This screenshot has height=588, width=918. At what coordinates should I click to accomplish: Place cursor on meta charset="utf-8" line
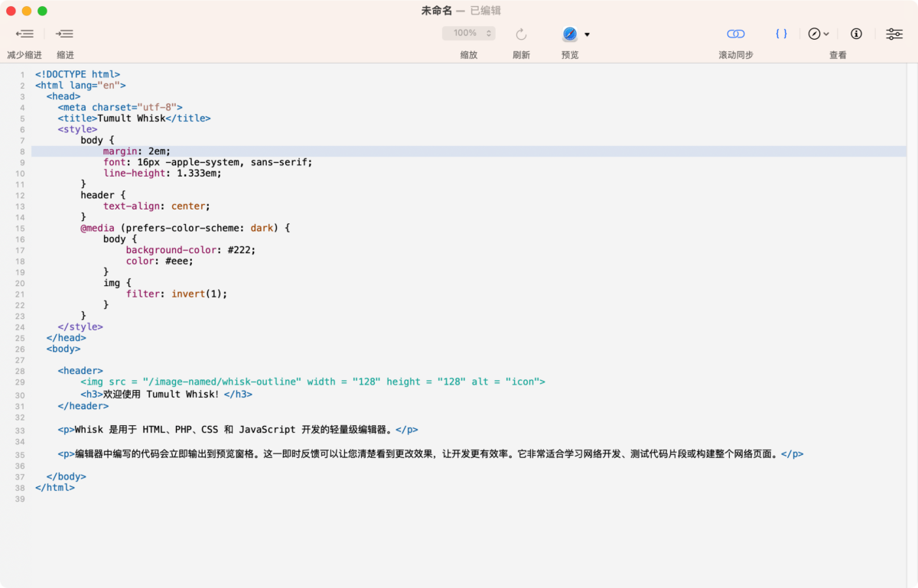pos(120,108)
